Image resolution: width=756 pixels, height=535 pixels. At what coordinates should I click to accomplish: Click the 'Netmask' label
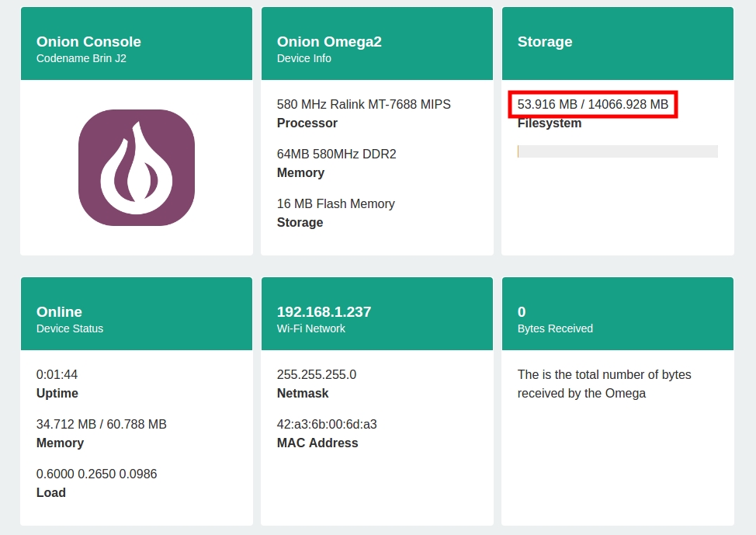303,393
